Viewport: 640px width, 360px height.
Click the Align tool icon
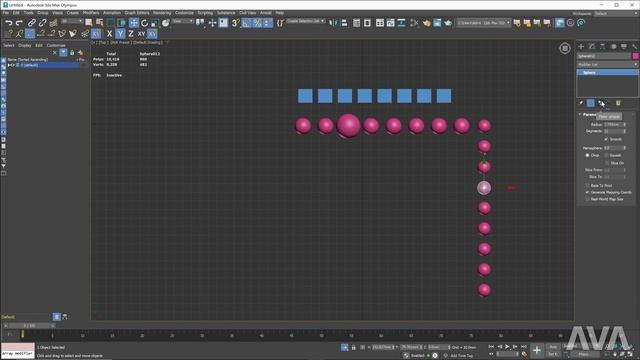pyautogui.click(x=344, y=23)
